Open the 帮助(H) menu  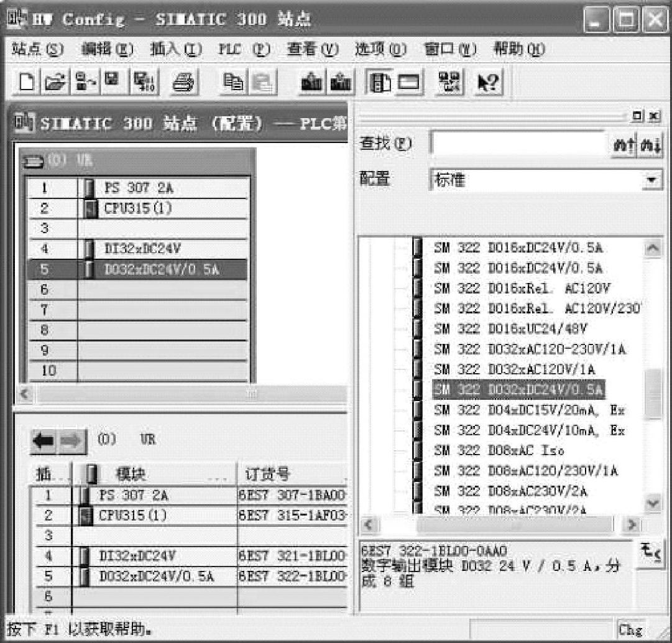coord(519,49)
